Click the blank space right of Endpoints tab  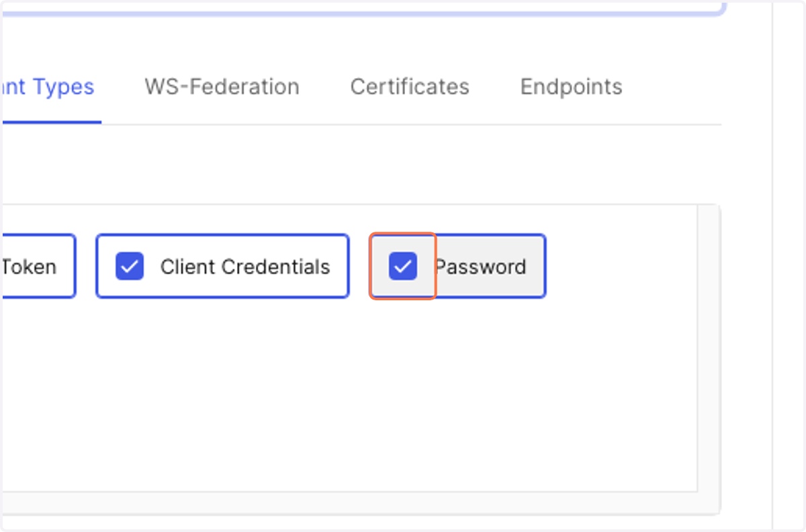(x=672, y=87)
